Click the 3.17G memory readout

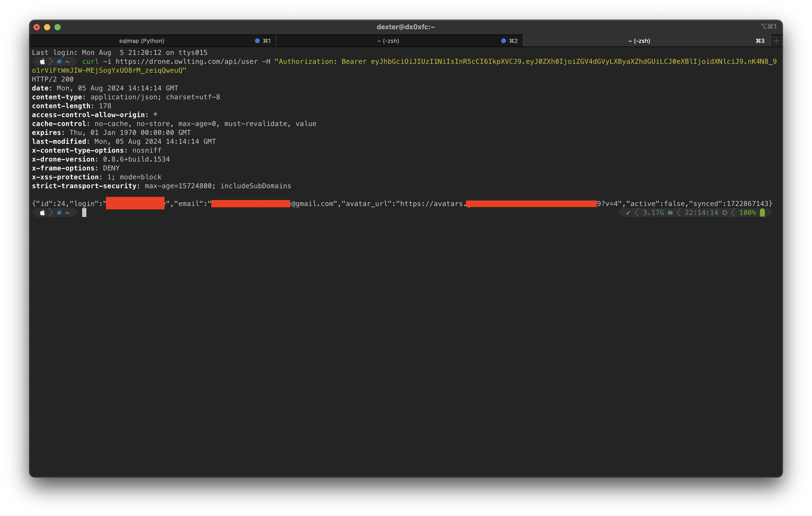tap(653, 213)
